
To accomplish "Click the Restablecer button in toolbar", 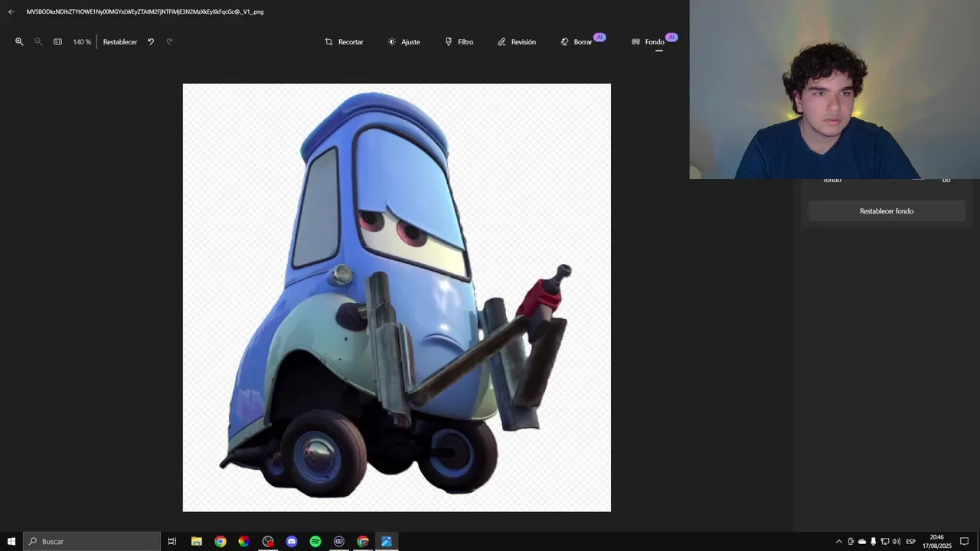I will (120, 42).
